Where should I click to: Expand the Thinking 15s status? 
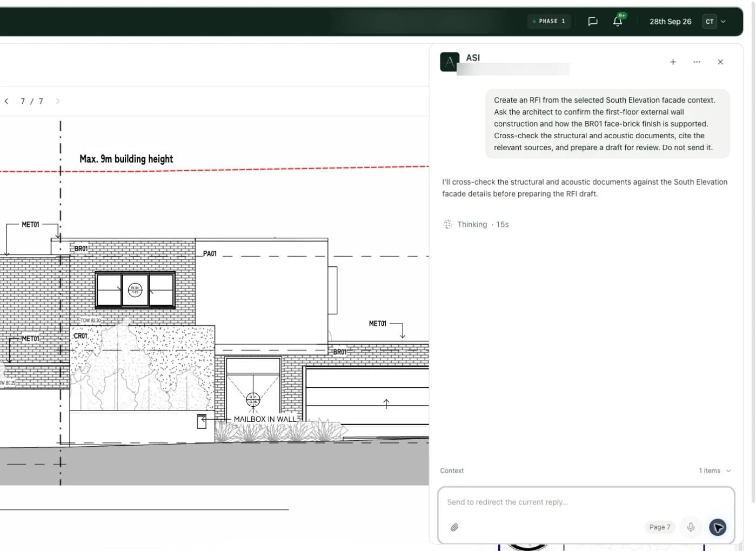click(x=476, y=225)
